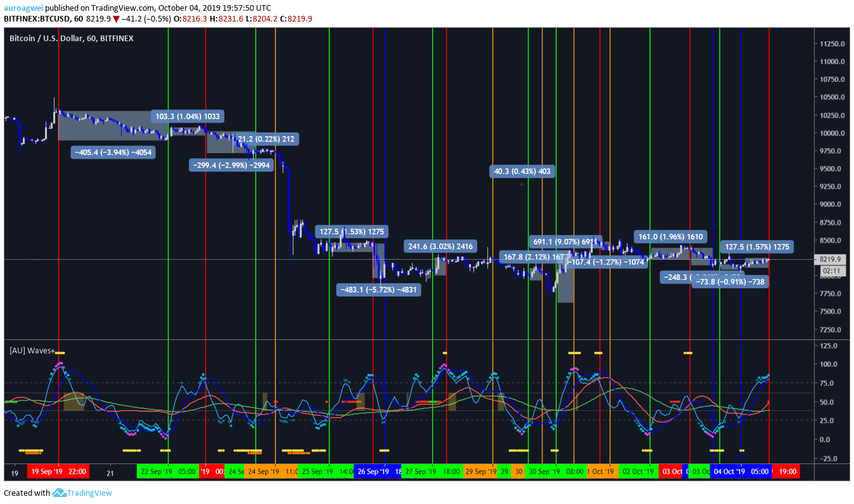
Task: Select measurement label −299.4 (−2.99%) −2994
Action: [231, 165]
